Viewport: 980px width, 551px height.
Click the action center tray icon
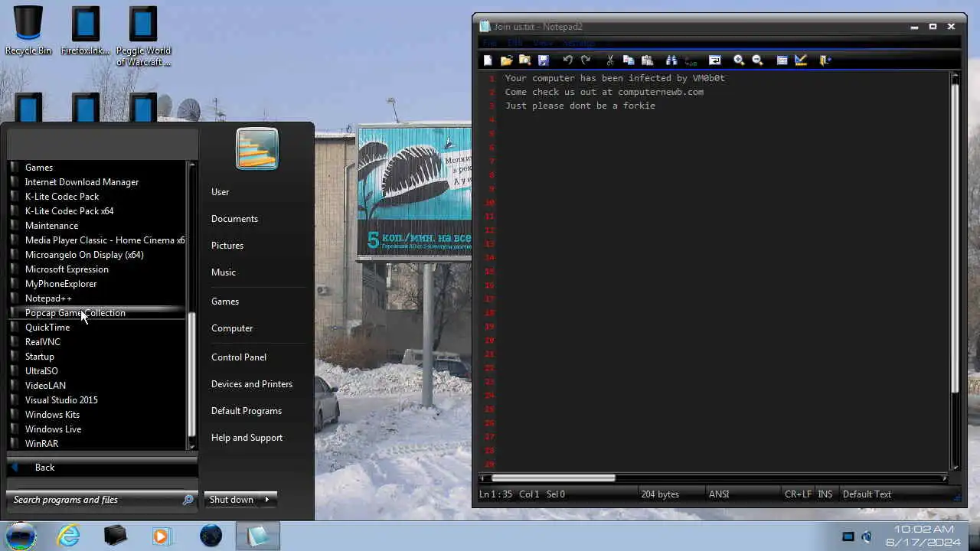click(848, 536)
